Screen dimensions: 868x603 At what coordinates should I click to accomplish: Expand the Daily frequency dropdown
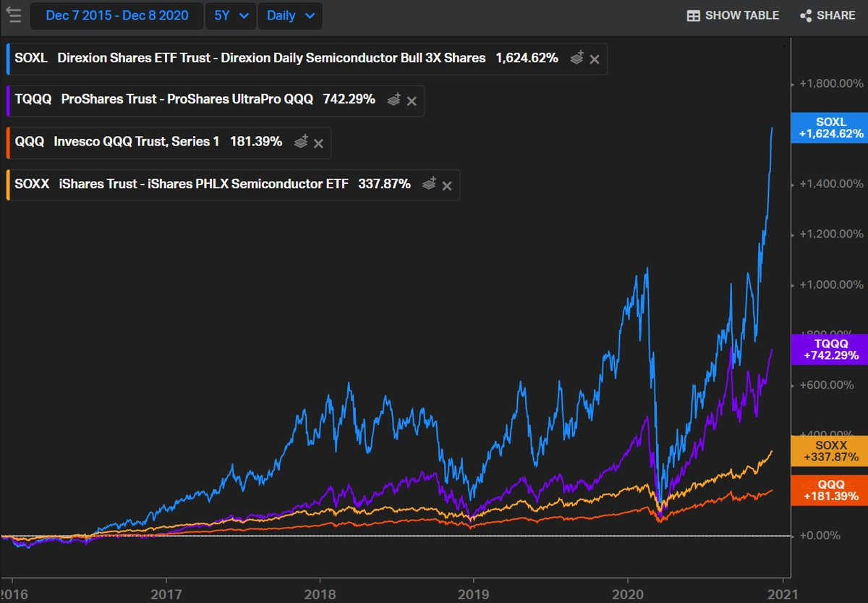[290, 15]
